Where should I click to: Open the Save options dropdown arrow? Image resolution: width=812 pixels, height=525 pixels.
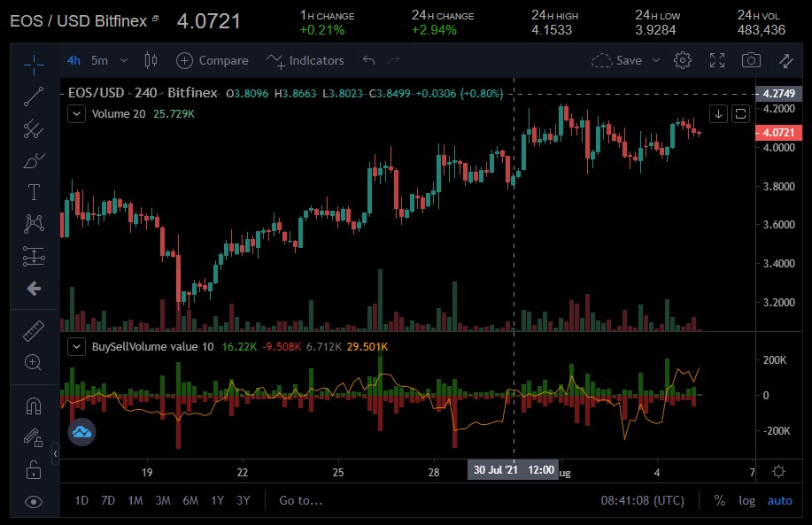coord(656,60)
